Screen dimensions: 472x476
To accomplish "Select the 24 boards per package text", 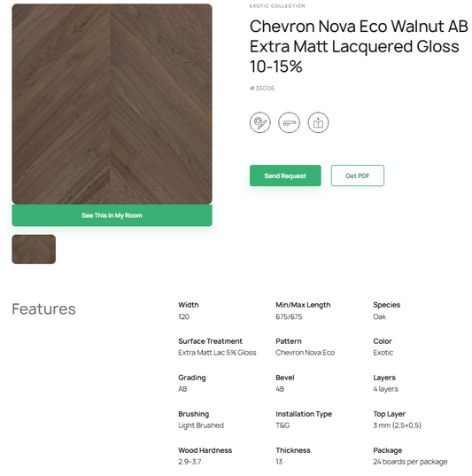I will [x=410, y=462].
